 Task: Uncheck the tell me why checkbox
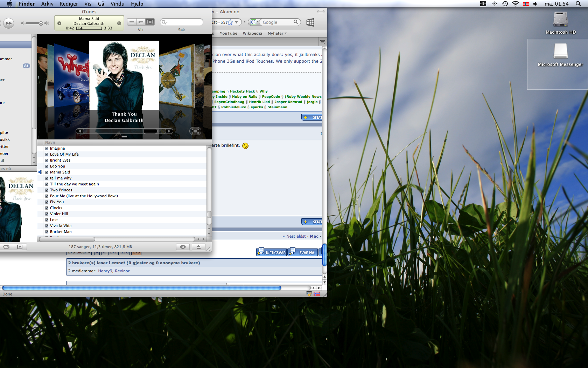(x=47, y=178)
